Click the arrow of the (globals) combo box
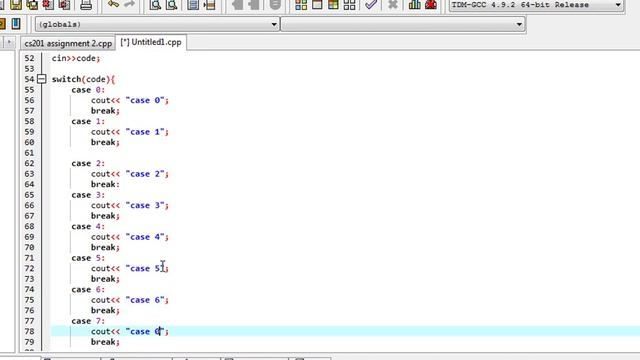The width and height of the screenshot is (640, 360). pyautogui.click(x=274, y=24)
